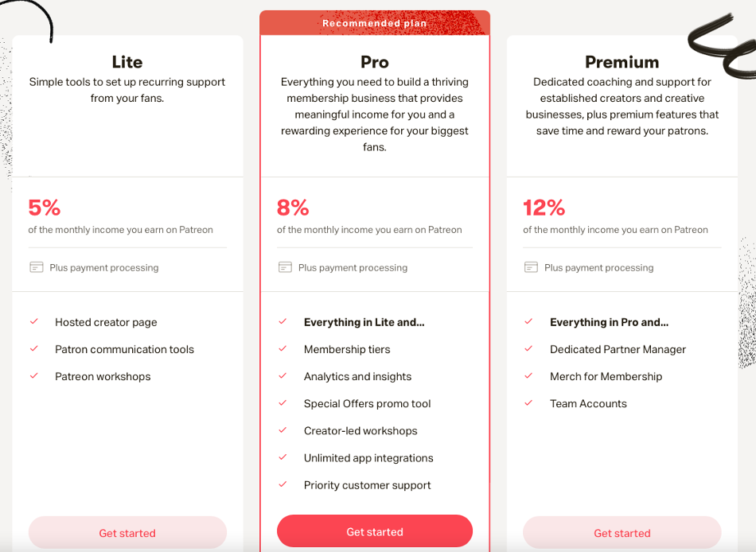Get started with the Pro plan
Image resolution: width=756 pixels, height=552 pixels.
pyautogui.click(x=375, y=531)
